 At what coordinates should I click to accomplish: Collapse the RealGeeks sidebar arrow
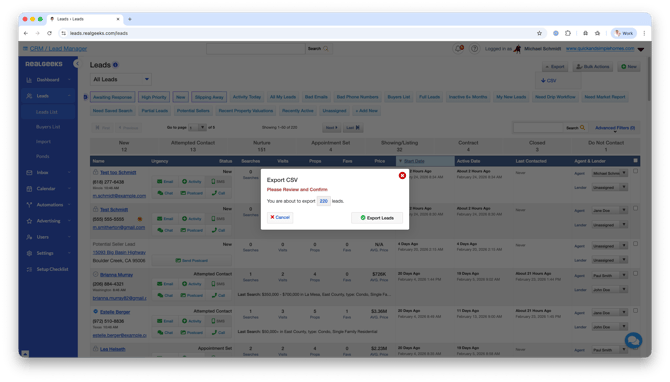pos(76,64)
